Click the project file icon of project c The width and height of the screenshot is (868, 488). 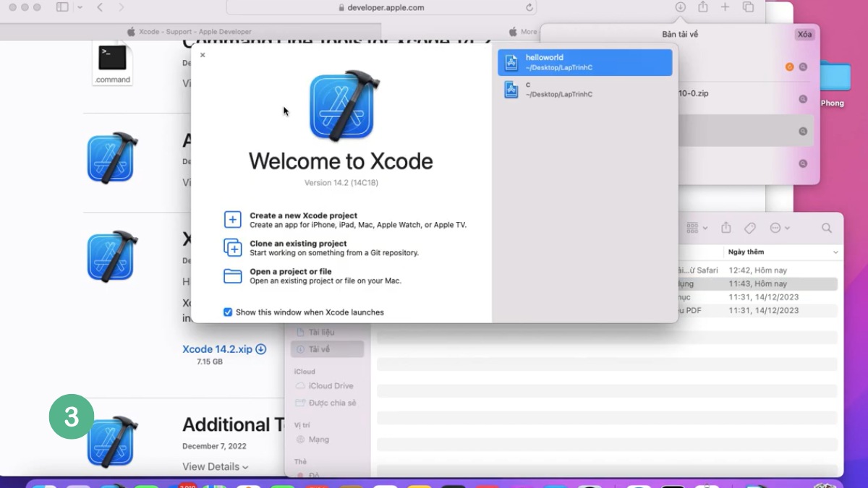click(x=511, y=89)
